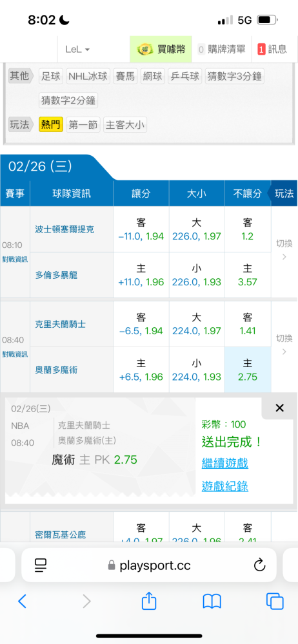Screen dimensions: 298x644
Task: Pick Celtics 客 moneyline 1.2
Action: click(248, 229)
